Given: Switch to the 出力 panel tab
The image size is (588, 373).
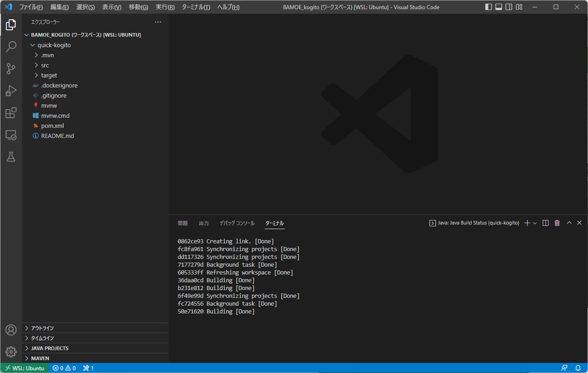Looking at the screenshot, I should tap(204, 223).
